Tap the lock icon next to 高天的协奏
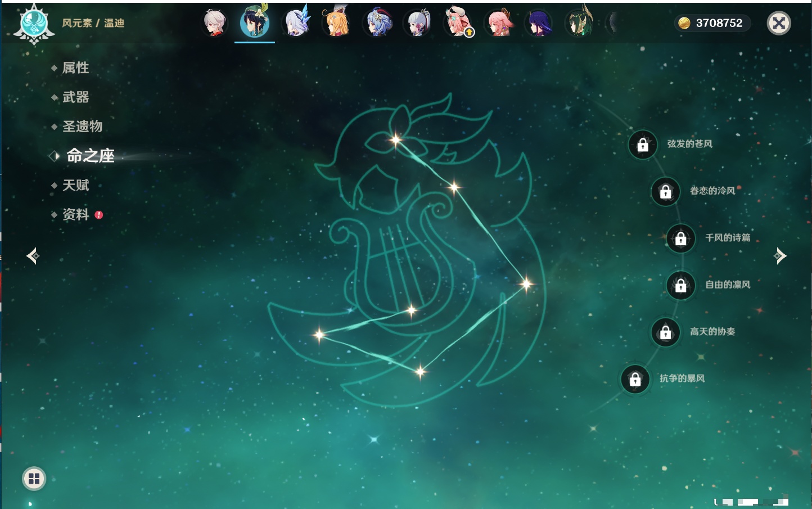 pos(666,332)
